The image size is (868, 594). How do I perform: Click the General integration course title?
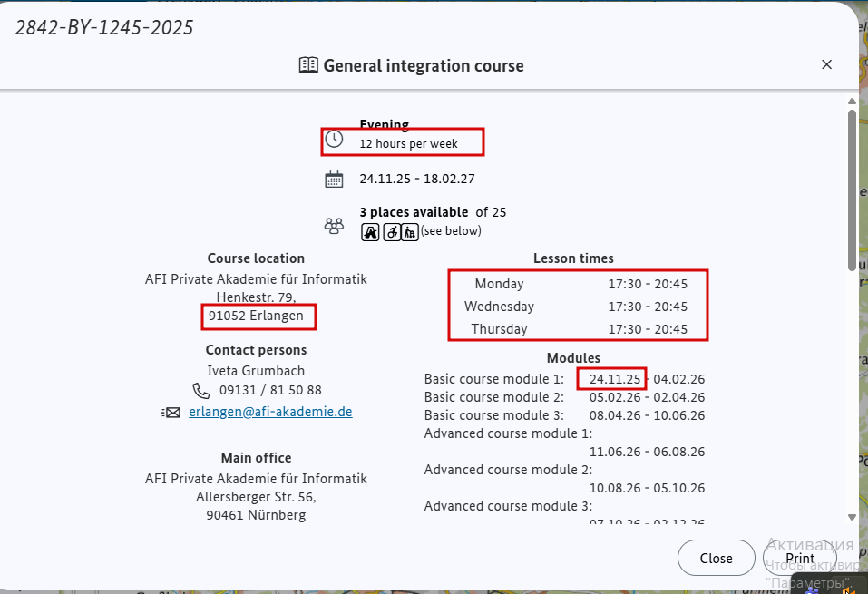pyautogui.click(x=424, y=66)
